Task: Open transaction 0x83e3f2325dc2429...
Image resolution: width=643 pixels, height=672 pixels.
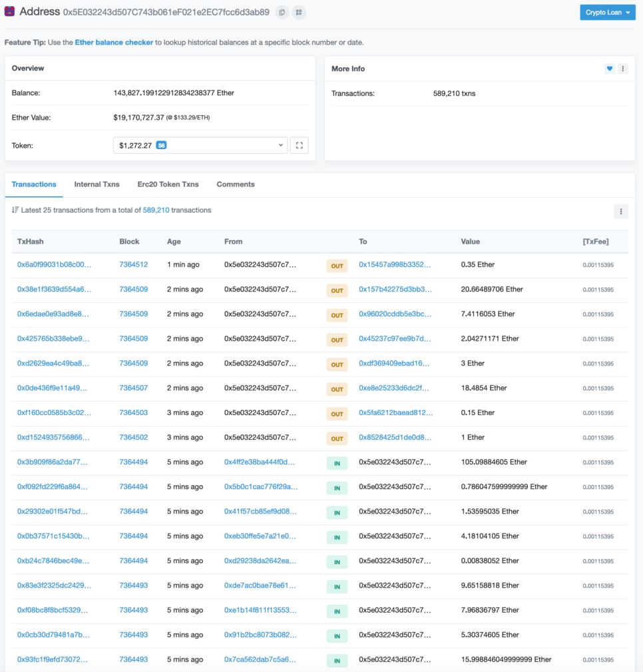Action: click(54, 586)
